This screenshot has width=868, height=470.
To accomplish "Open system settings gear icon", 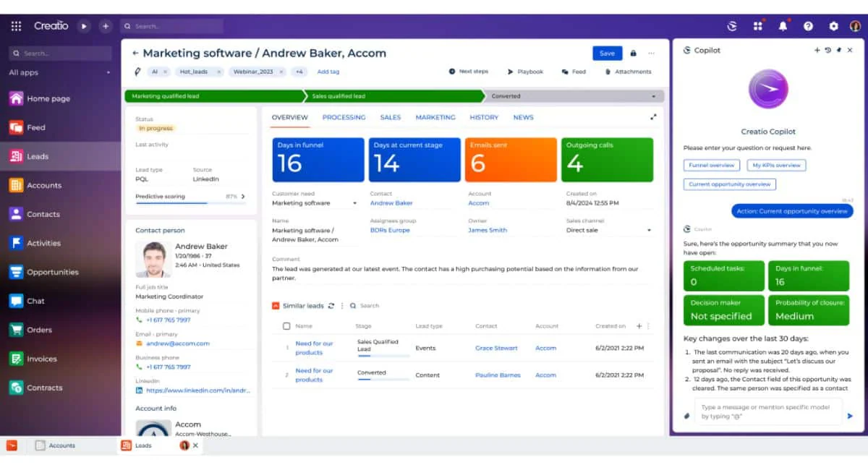I will (x=833, y=26).
